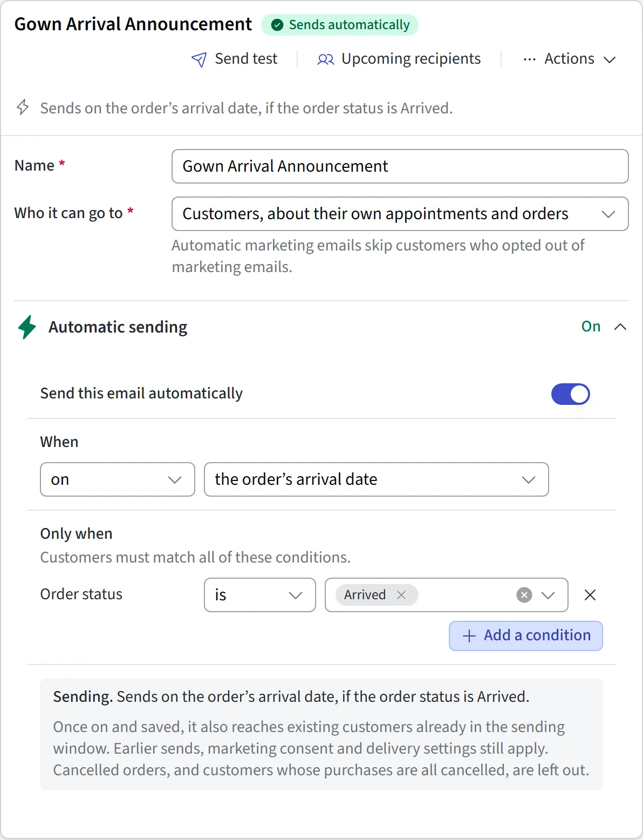
Task: Open the 'on' timing dropdown
Action: (118, 479)
